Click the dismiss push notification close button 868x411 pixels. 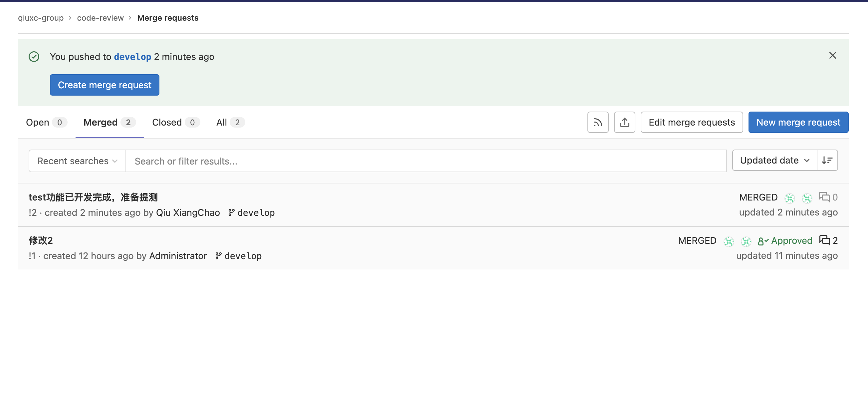(832, 55)
